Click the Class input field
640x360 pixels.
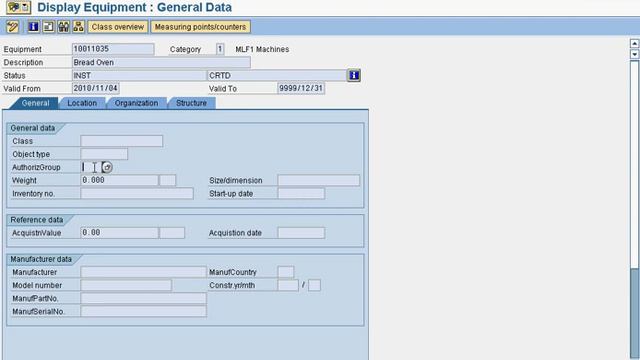[122, 141]
